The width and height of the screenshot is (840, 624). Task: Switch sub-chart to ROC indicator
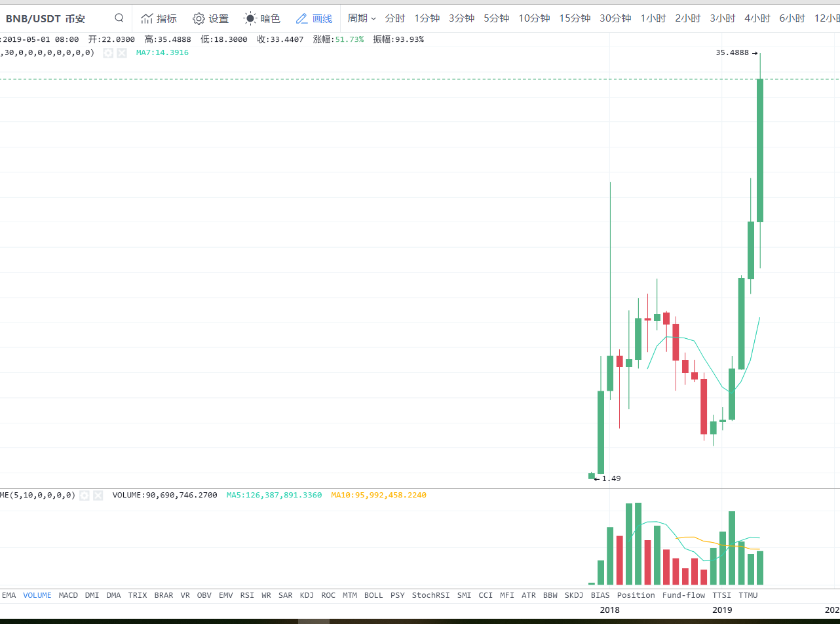tap(328, 595)
